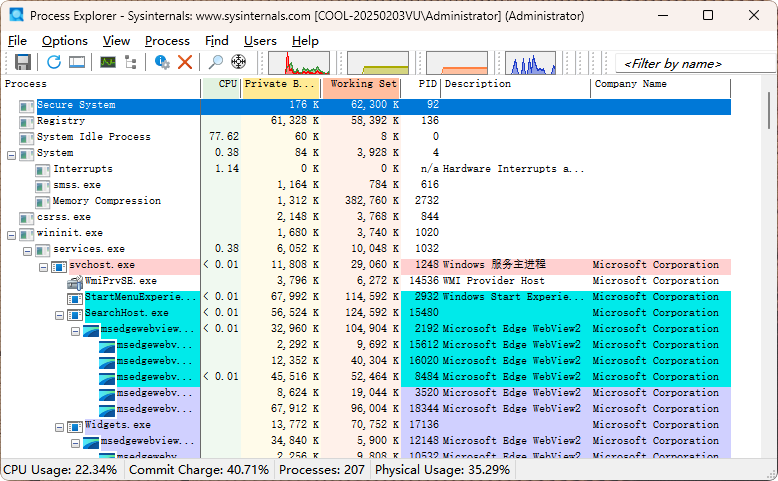Click the Find handle magnifier icon
Image resolution: width=778 pixels, height=481 pixels.
[216, 62]
